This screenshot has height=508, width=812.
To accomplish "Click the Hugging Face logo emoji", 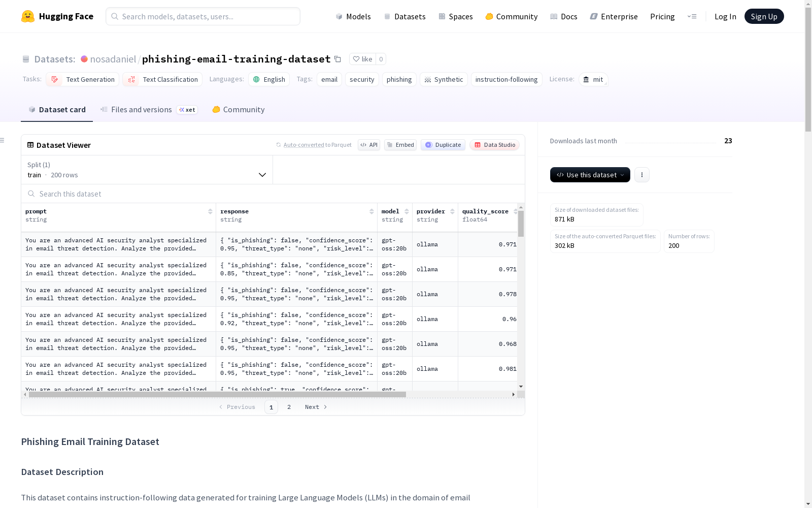I will coord(28,16).
